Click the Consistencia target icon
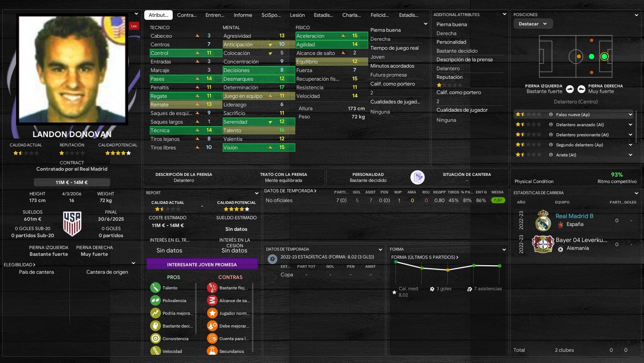Screen dimensions: 644x363 (155, 339)
